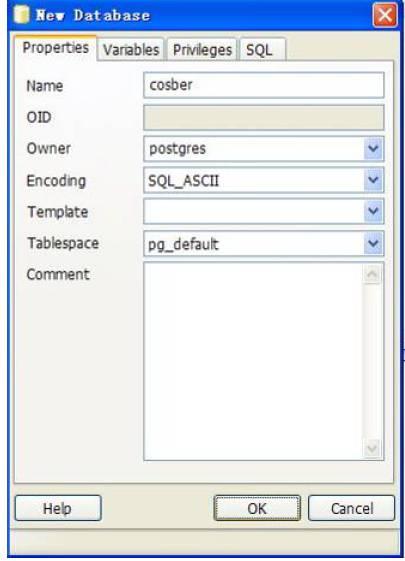Viewport: 405px width, 561px height.
Task: Select the SQL tab
Action: tap(263, 49)
